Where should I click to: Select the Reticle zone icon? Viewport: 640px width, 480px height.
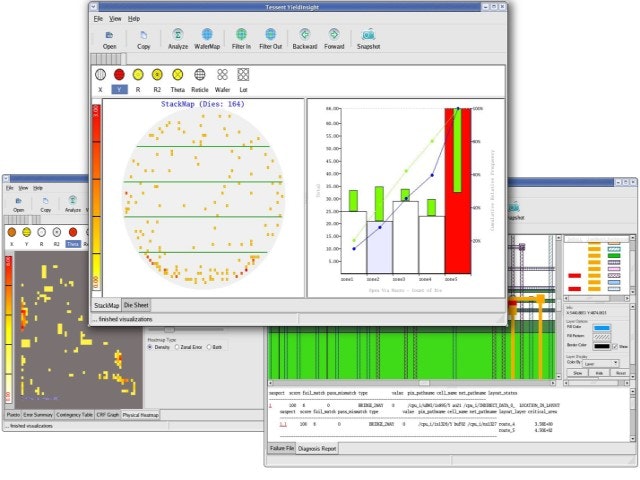[200, 75]
